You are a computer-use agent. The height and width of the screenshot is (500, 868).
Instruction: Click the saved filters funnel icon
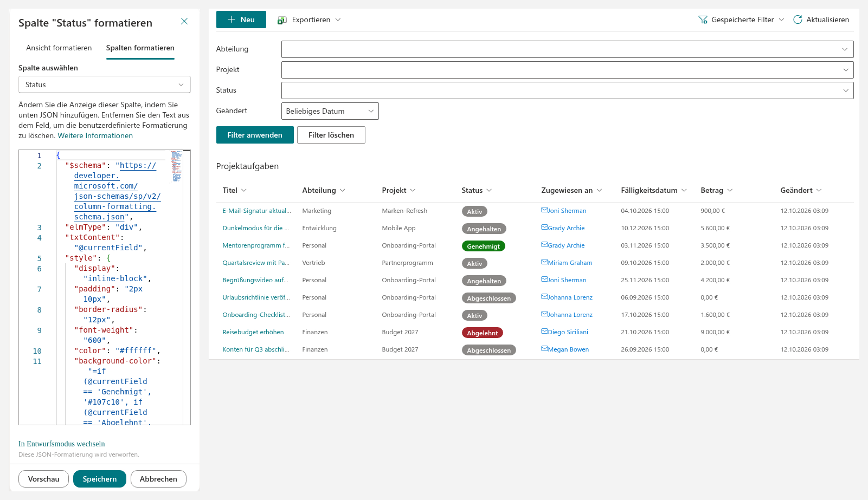(x=703, y=20)
